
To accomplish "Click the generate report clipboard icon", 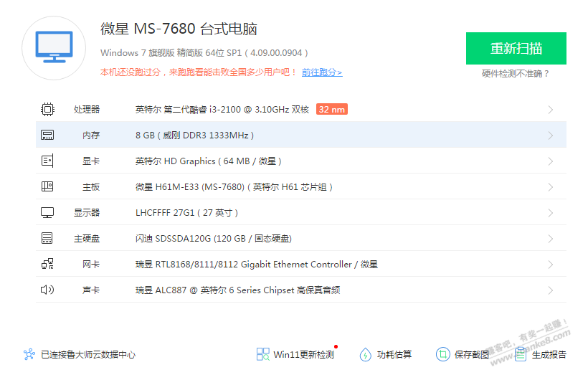I will point(521,354).
